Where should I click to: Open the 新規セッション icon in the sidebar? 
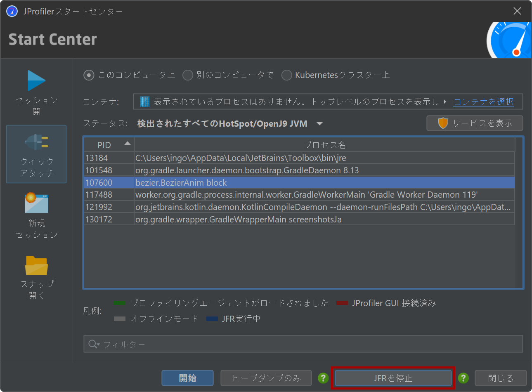36,203
